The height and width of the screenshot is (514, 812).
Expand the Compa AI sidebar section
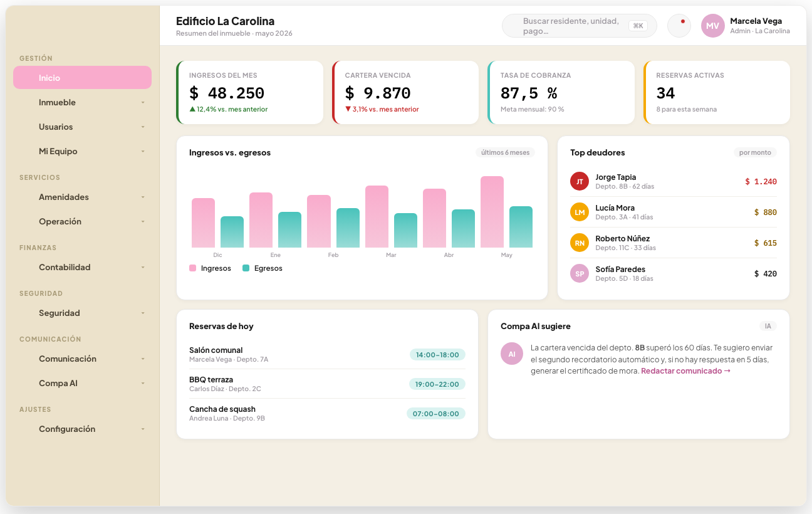(x=82, y=383)
